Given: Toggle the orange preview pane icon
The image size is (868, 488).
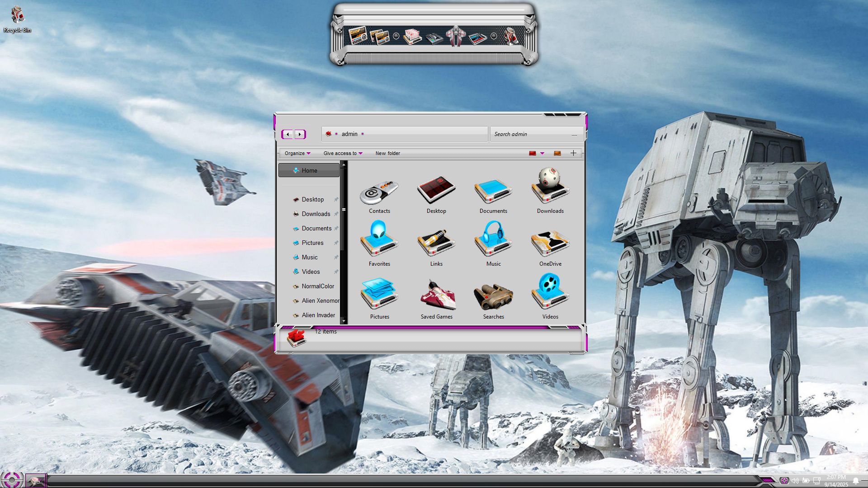Looking at the screenshot, I should [x=557, y=153].
